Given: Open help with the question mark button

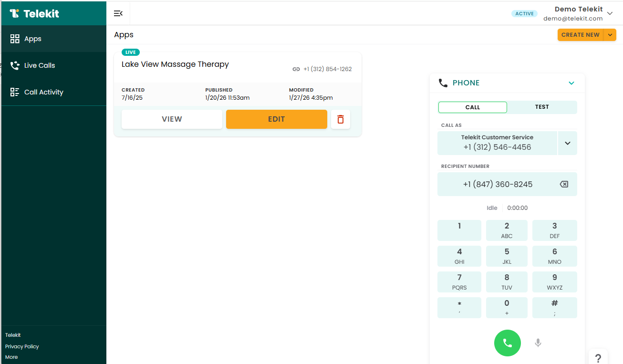Looking at the screenshot, I should (x=598, y=357).
